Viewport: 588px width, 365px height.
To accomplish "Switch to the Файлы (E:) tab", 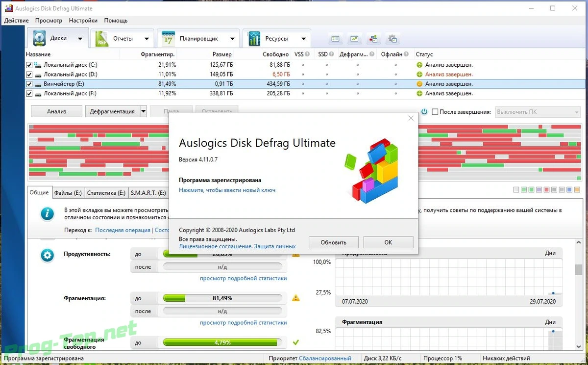I will pyautogui.click(x=69, y=193).
